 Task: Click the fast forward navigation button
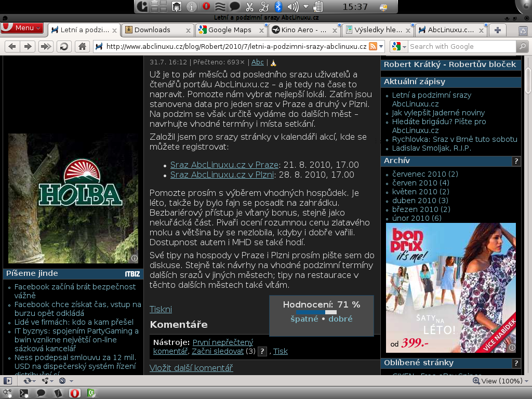coord(46,46)
